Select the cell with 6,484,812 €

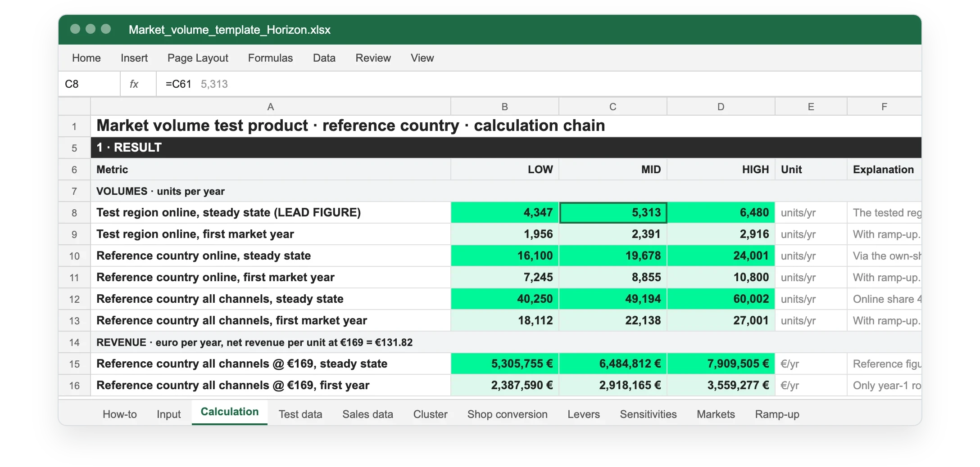coord(613,364)
